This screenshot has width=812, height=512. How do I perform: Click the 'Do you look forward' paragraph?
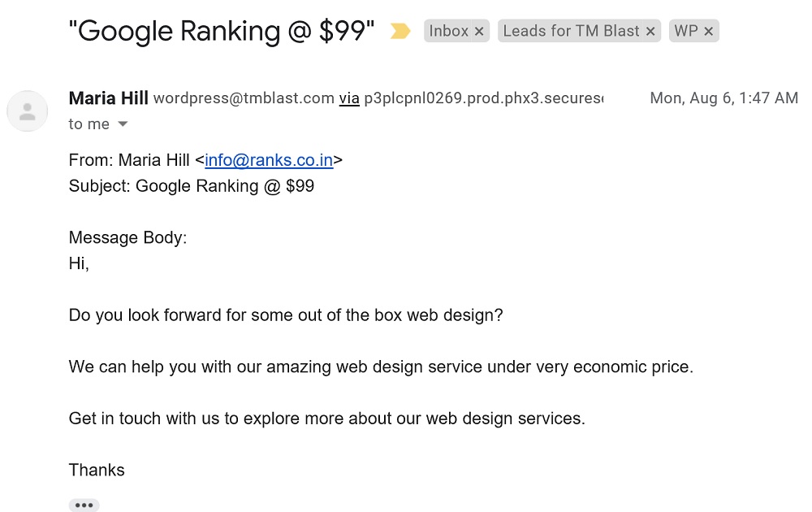click(x=286, y=315)
